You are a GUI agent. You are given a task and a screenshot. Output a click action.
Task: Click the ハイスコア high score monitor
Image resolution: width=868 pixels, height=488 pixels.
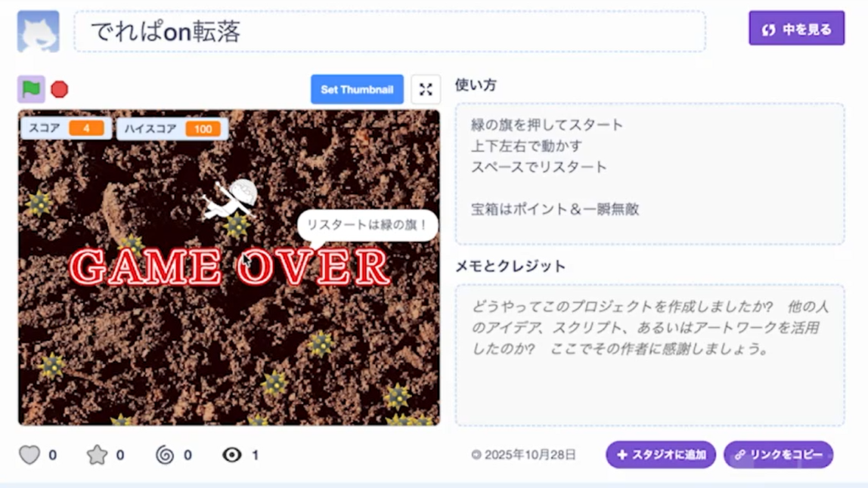(172, 128)
